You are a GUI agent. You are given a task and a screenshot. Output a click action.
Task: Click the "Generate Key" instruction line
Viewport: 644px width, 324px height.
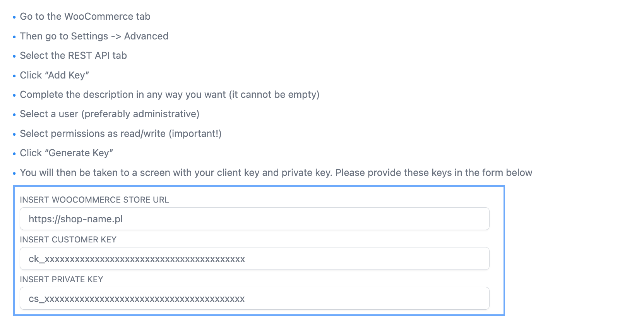tap(67, 153)
